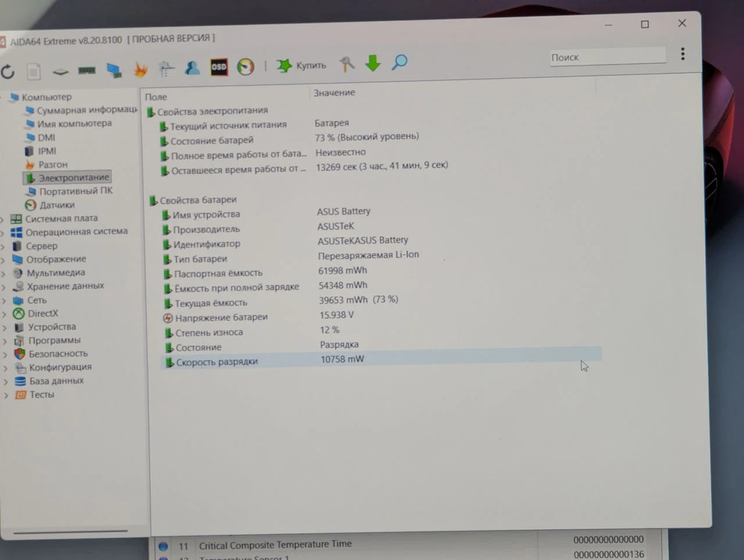The height and width of the screenshot is (560, 744).
Task: Open the memory module benchmark icon
Action: pos(87,70)
